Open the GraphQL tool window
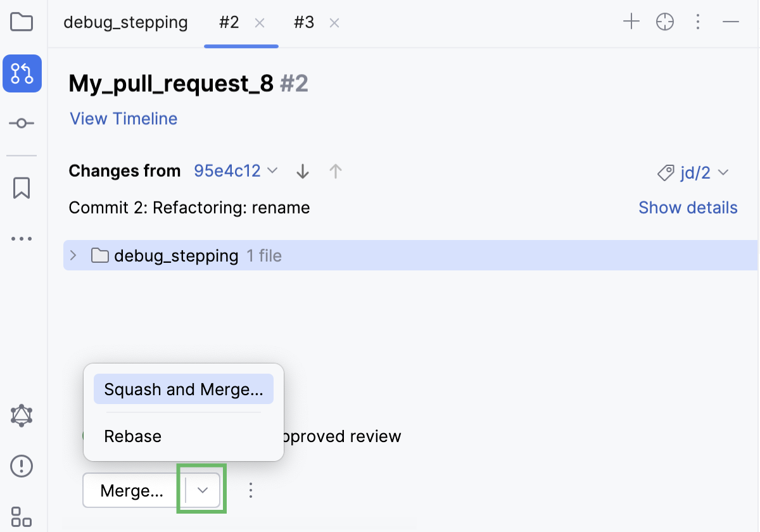 [x=22, y=415]
